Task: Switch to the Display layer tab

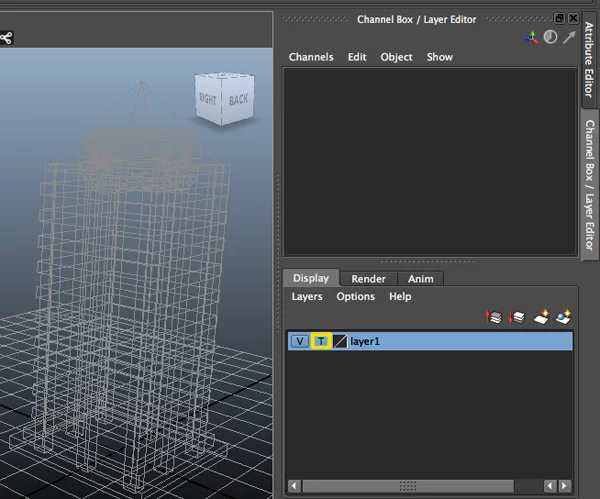Action: pyautogui.click(x=311, y=278)
